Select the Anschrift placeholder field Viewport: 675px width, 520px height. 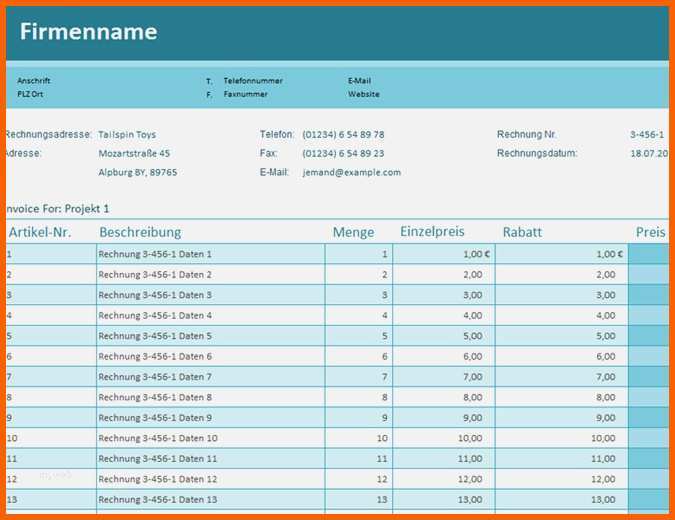(x=34, y=81)
